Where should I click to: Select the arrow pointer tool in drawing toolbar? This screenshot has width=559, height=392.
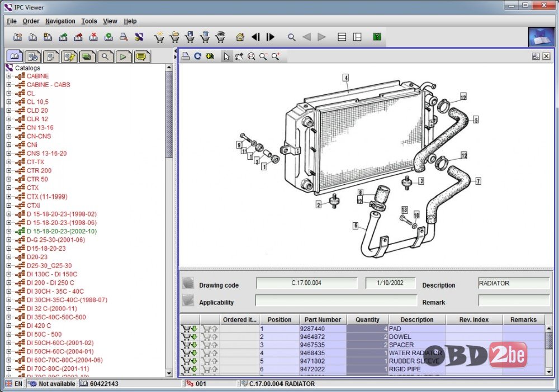coord(226,56)
